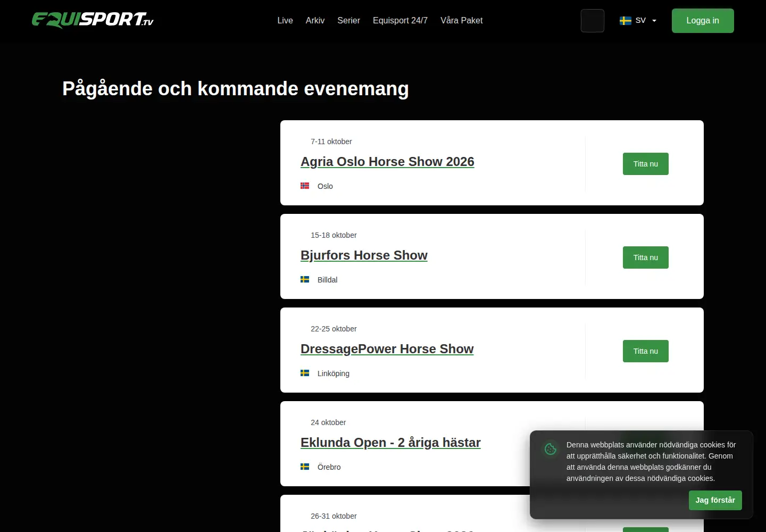
Task: Click the Oslo location text
Action: coord(325,186)
